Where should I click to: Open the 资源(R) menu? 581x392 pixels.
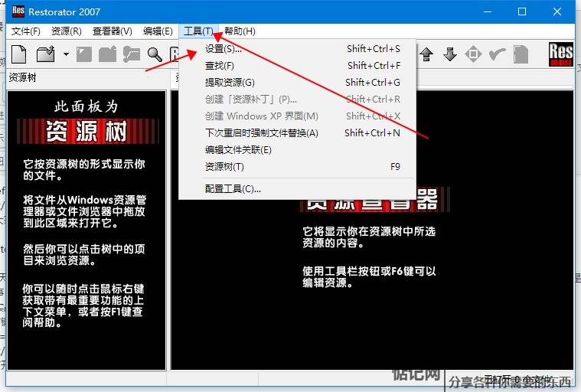pyautogui.click(x=66, y=31)
